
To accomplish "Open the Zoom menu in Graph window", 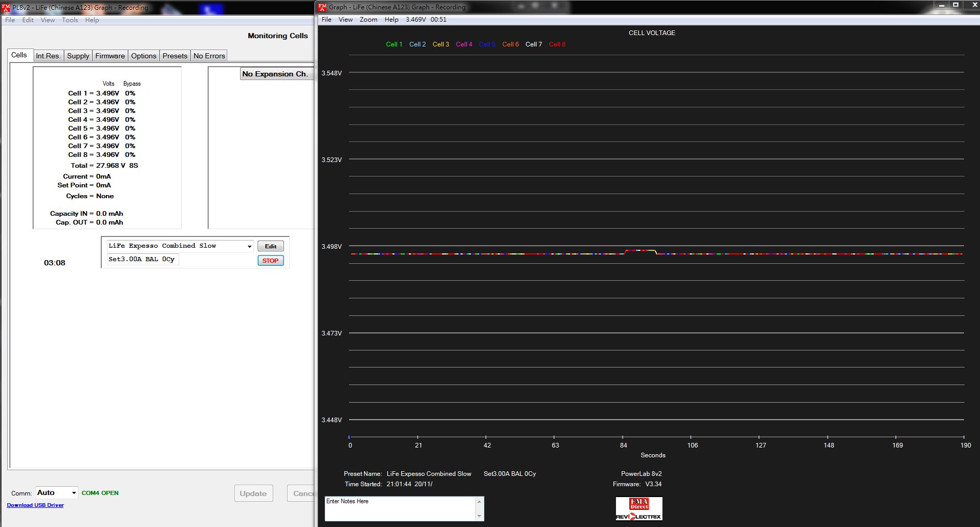I will pos(368,20).
